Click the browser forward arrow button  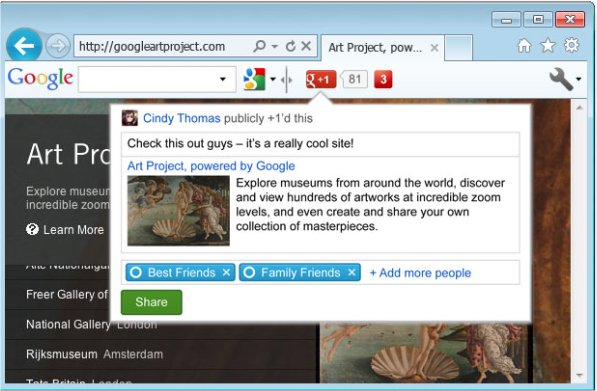58,46
